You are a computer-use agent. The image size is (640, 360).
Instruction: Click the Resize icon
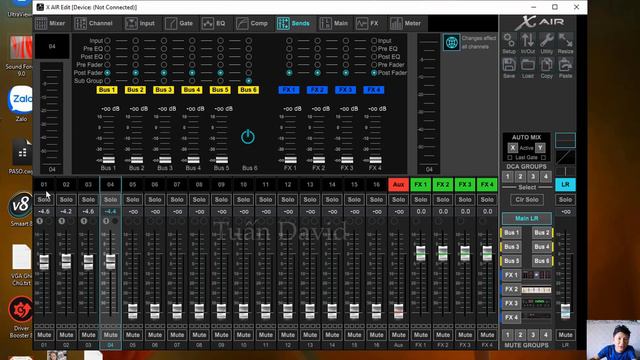(x=565, y=43)
